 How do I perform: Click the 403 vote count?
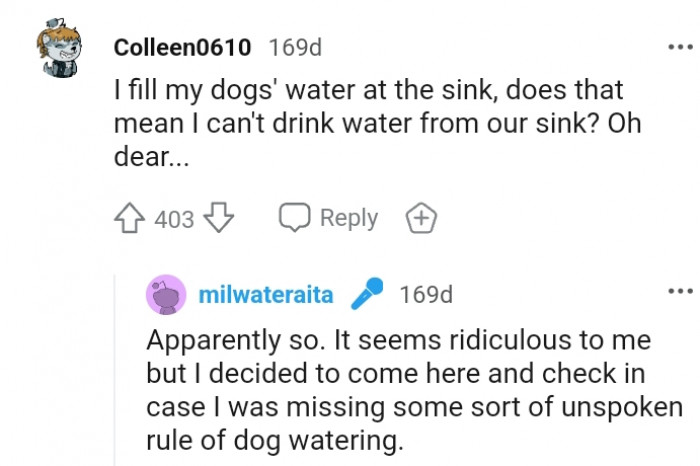coord(175,219)
